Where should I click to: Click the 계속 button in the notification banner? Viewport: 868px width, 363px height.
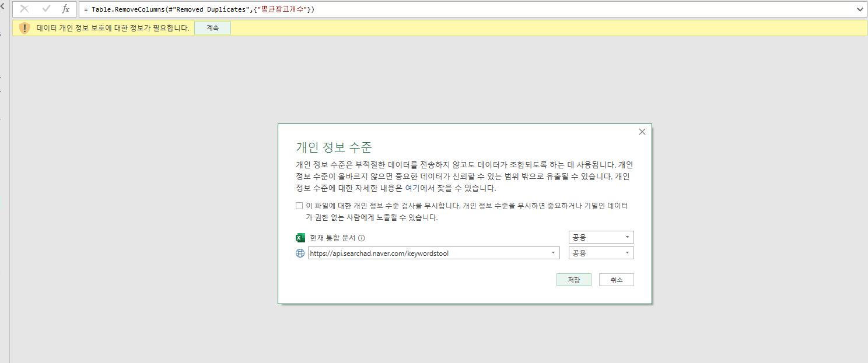pos(212,28)
